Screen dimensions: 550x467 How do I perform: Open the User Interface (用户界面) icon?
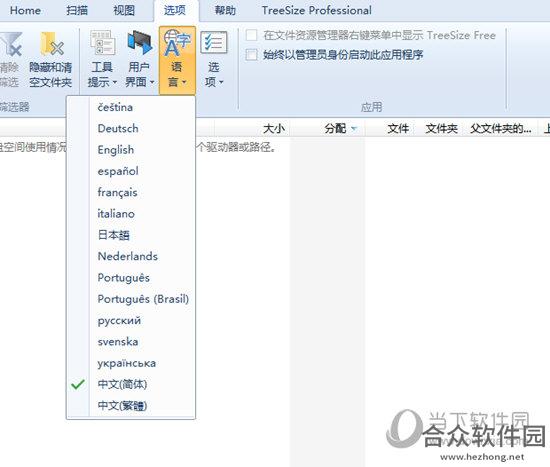pyautogui.click(x=140, y=42)
